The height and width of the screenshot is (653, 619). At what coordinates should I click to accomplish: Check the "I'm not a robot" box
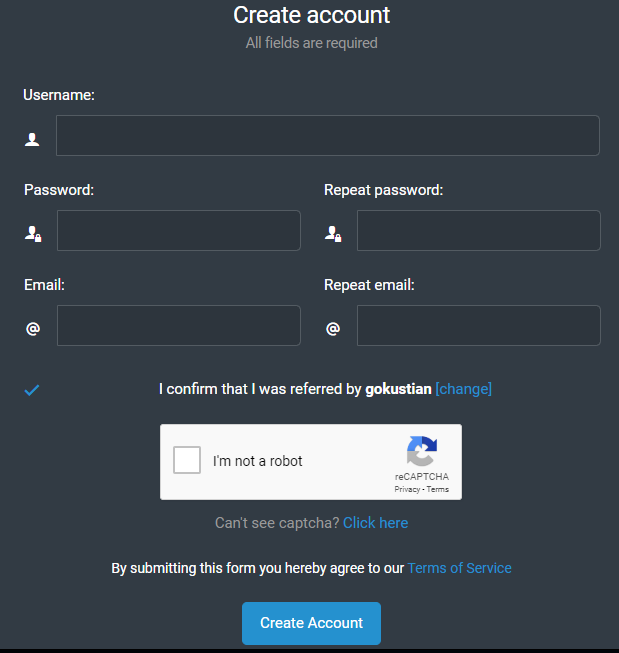pos(187,460)
